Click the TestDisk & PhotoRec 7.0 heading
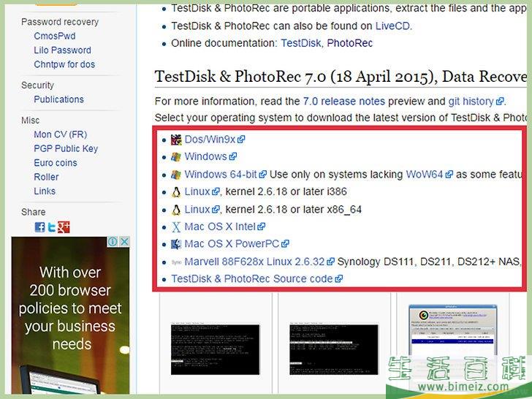Viewport: 532px width, 399px height. pos(341,77)
